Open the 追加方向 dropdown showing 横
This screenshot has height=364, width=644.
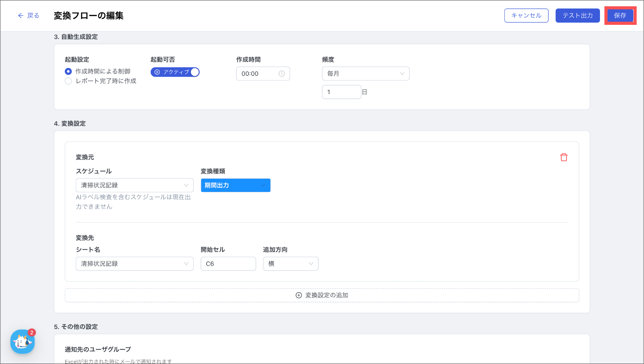click(x=290, y=264)
